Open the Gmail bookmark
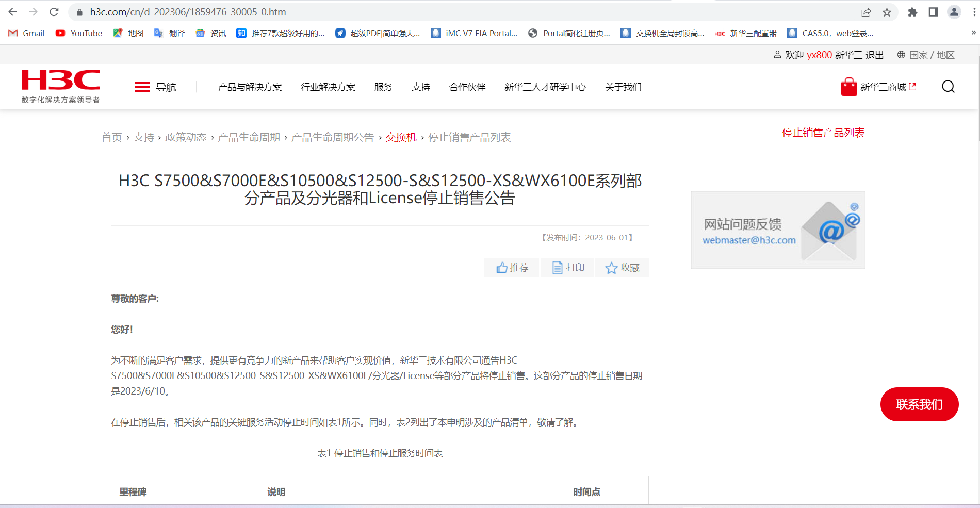The height and width of the screenshot is (508, 980). (26, 33)
